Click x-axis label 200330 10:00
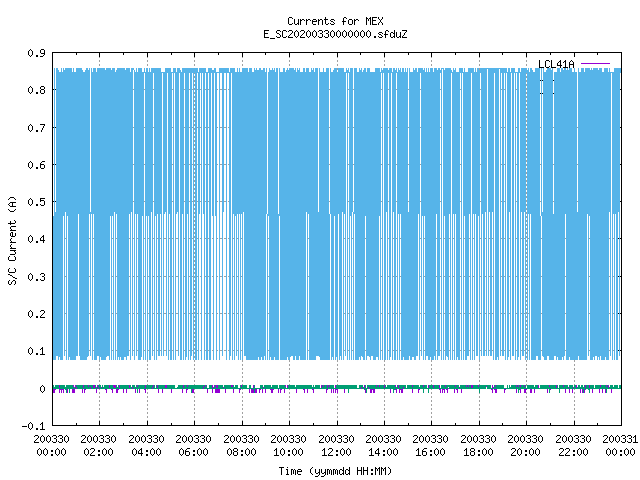Image resolution: width=640 pixels, height=480 pixels. click(288, 446)
